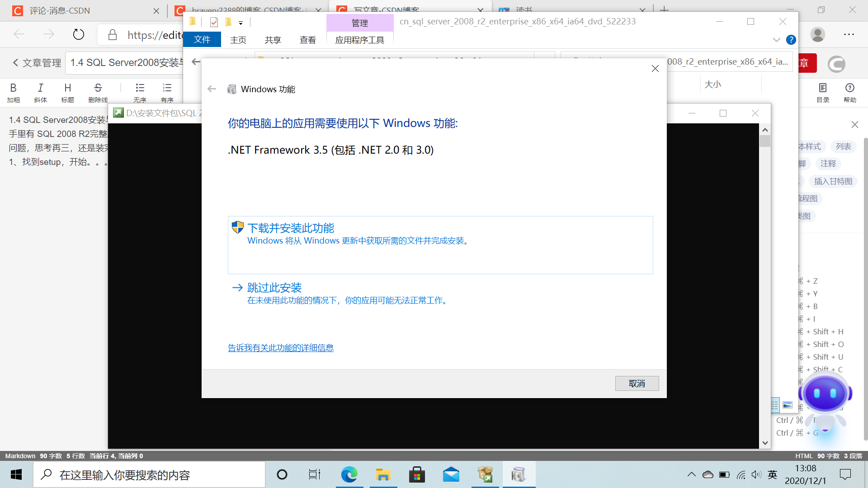Viewport: 868px width, 488px height.
Task: Click the 管理 contextual tab in File Explorer
Action: click(x=360, y=23)
